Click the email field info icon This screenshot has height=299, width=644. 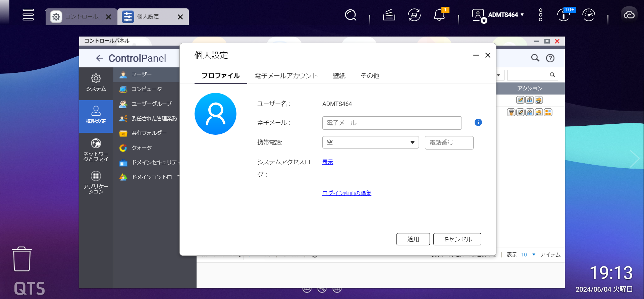click(478, 122)
